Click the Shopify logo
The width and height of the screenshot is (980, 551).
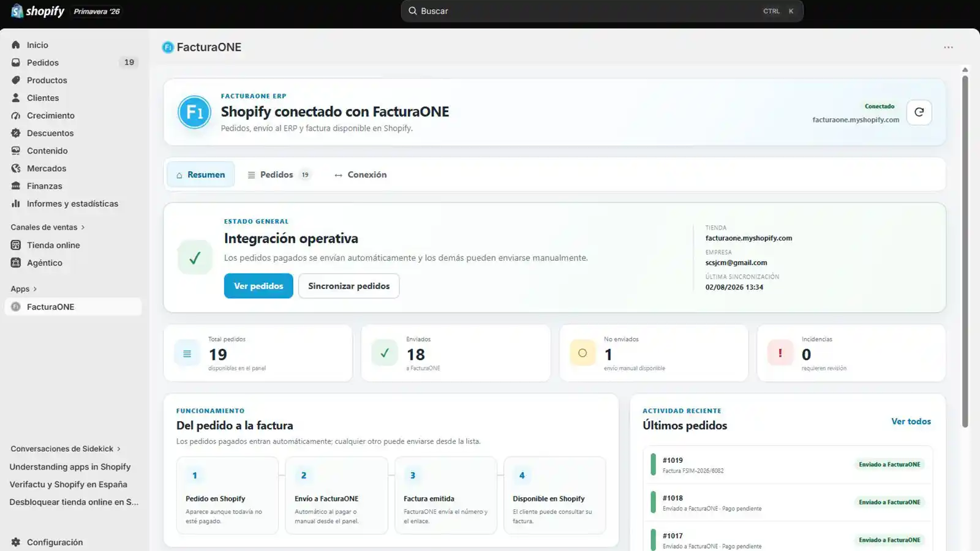pos(38,11)
